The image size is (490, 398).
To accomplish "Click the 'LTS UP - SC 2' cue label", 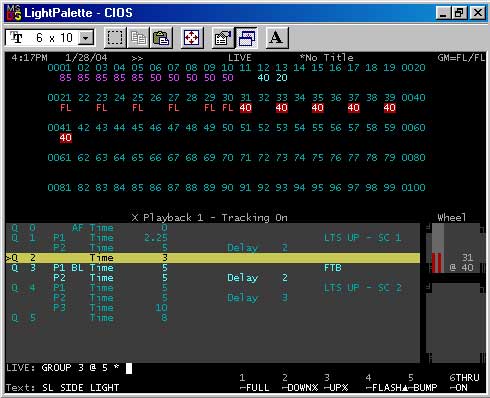I will point(362,288).
